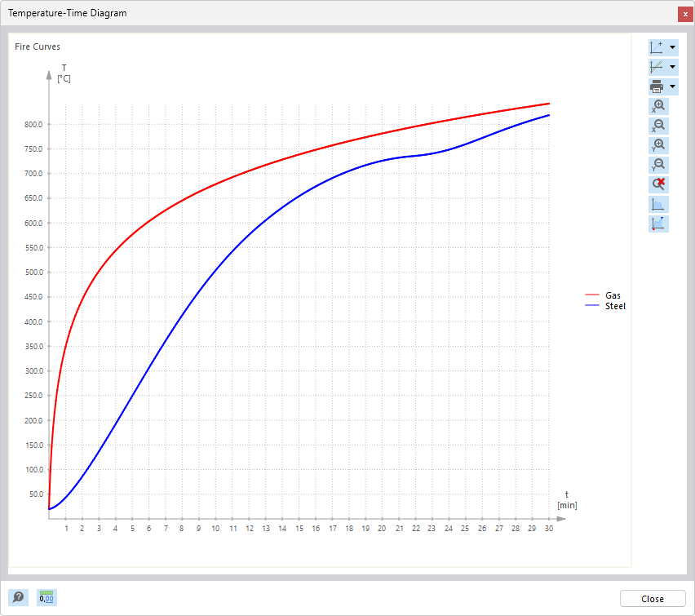Viewport: 695px width, 616px height.
Task: Select the curve display settings tool
Action: click(x=657, y=66)
